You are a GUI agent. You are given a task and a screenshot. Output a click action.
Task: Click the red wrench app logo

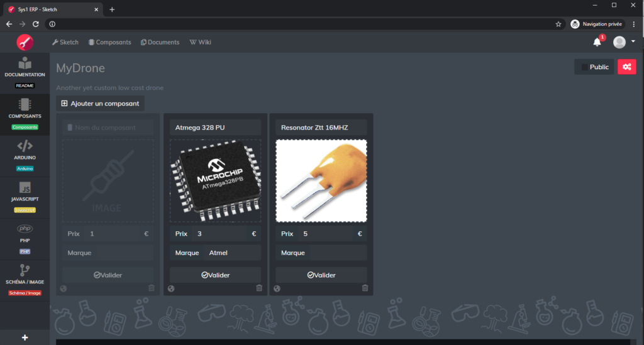click(25, 42)
